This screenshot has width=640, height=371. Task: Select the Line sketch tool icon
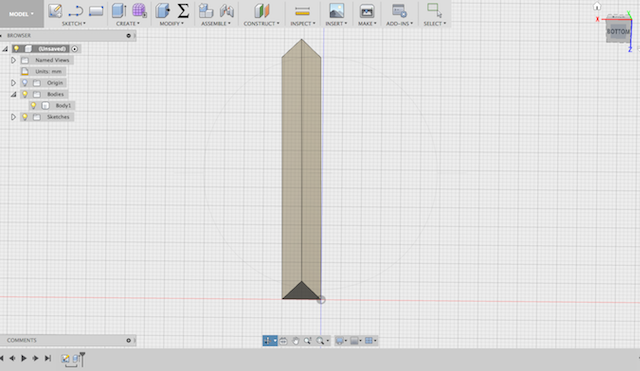[76, 11]
